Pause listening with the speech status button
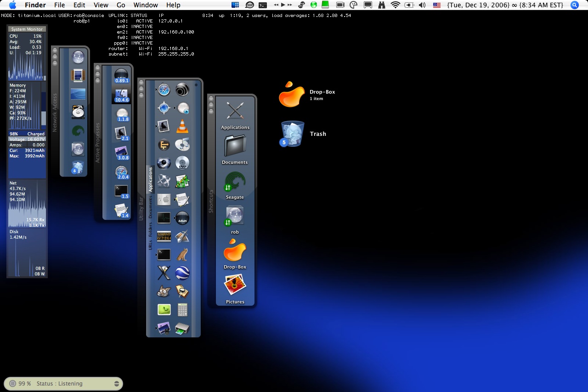 12,384
